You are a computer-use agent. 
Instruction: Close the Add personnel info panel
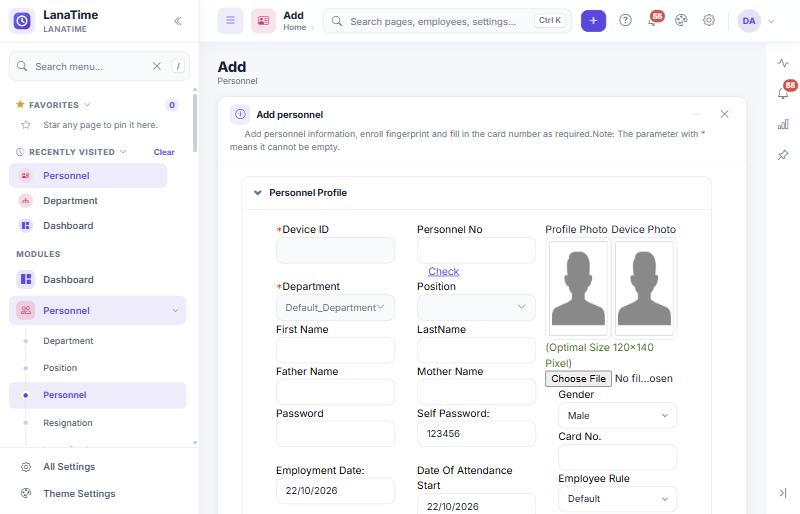coord(724,114)
